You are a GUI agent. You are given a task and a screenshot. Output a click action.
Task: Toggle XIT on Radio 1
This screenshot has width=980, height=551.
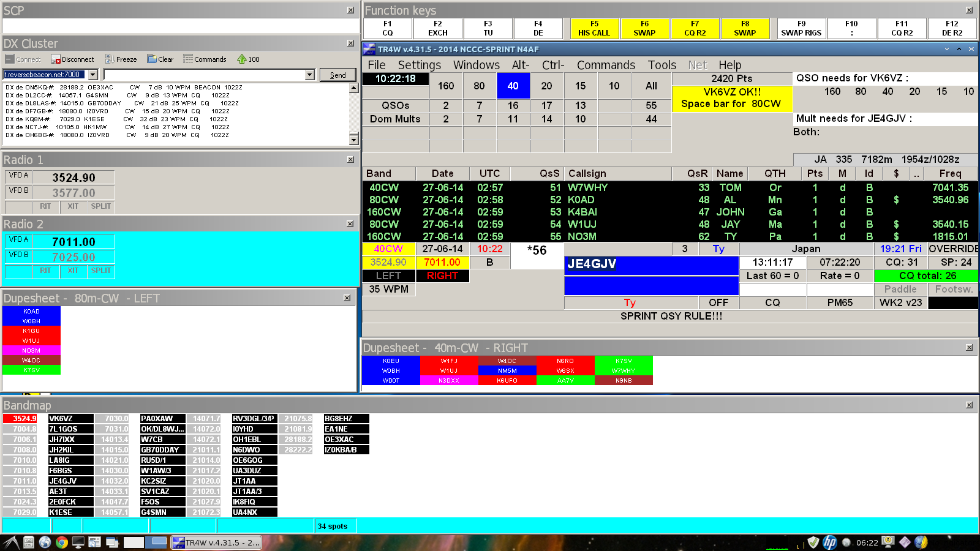tap(73, 206)
